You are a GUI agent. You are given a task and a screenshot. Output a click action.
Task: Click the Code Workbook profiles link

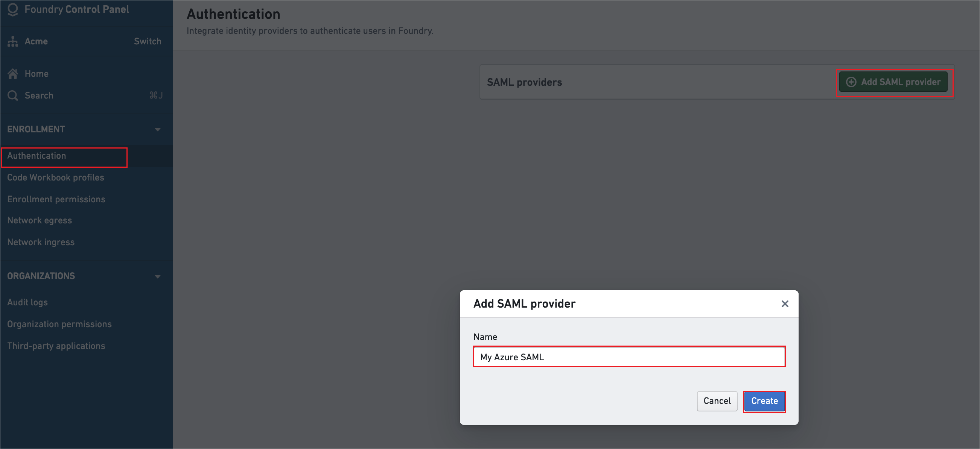pyautogui.click(x=55, y=177)
